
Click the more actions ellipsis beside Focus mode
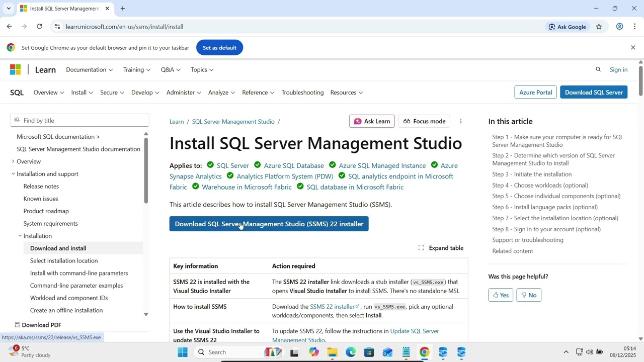coord(460,121)
